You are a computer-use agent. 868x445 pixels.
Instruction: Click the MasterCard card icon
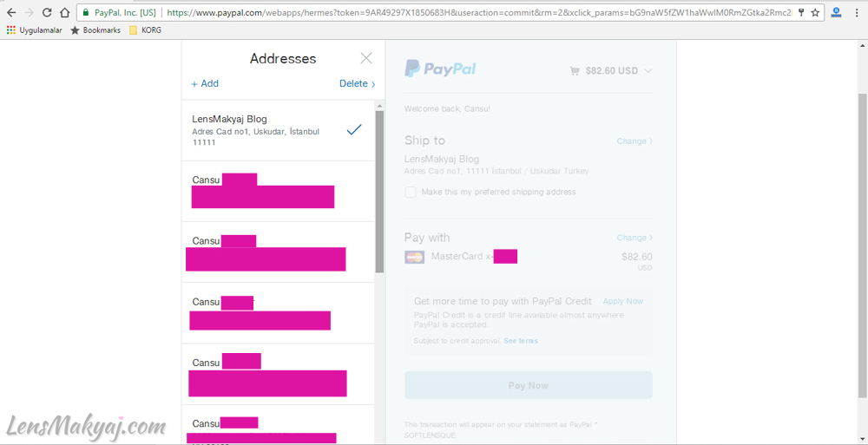coord(415,257)
